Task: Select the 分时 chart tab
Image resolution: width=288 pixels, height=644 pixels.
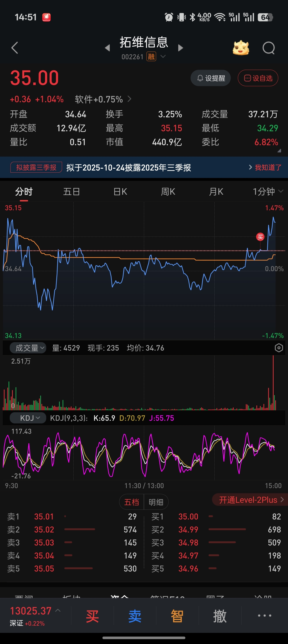Action: click(24, 192)
